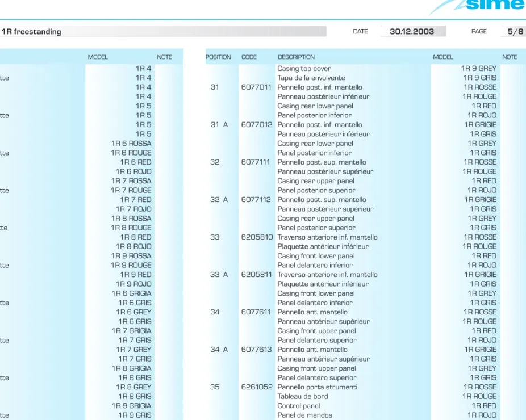This screenshot has width=526, height=420.
Task: Click 'Panel delantero superior' for 6077613
Action: (316, 378)
